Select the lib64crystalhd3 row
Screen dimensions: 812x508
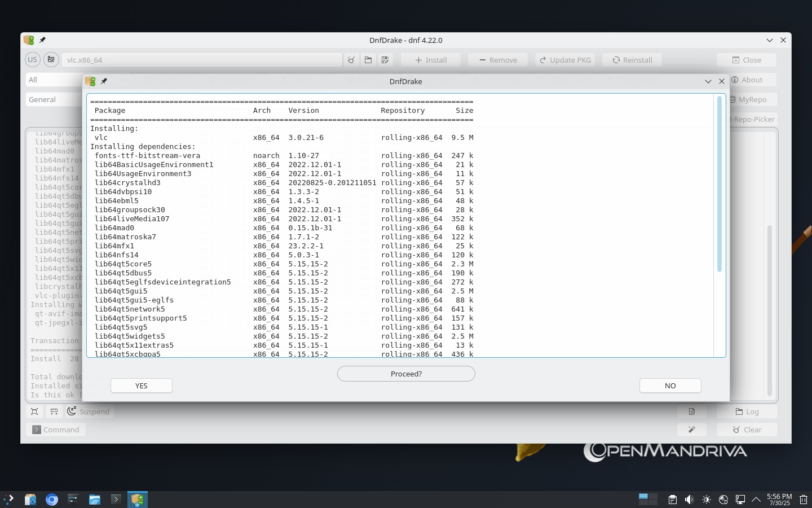(282, 183)
